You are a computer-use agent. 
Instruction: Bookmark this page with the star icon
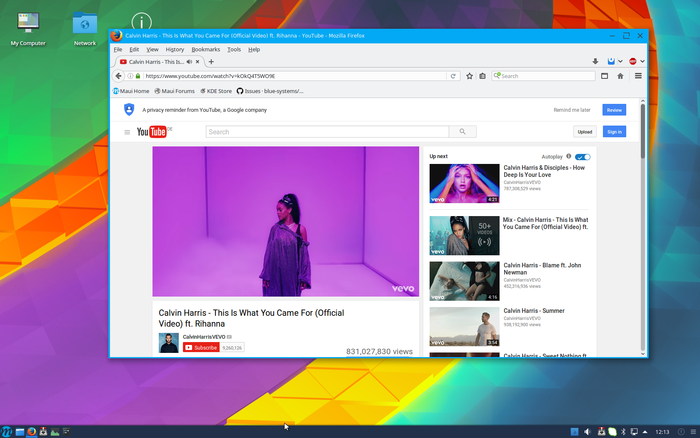(x=469, y=76)
